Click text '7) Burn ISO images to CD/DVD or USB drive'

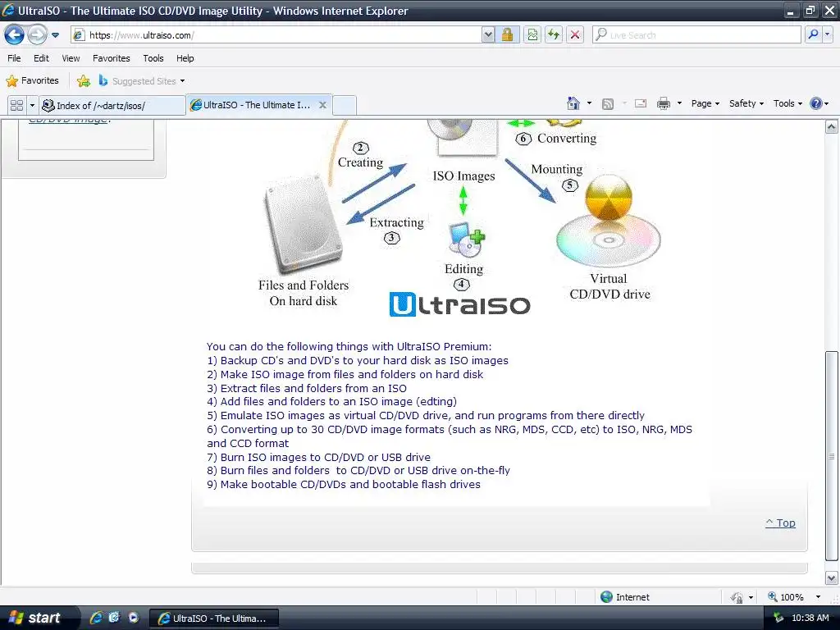pyautogui.click(x=319, y=457)
